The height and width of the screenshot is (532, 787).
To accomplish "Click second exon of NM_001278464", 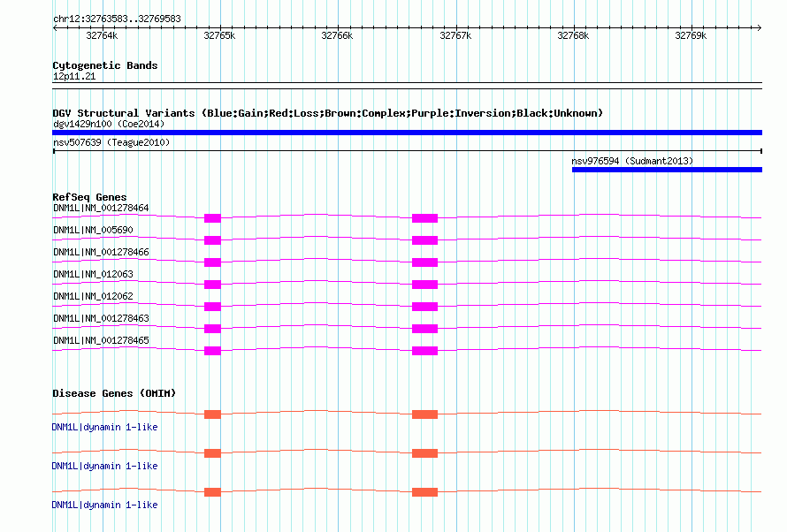I will (424, 218).
